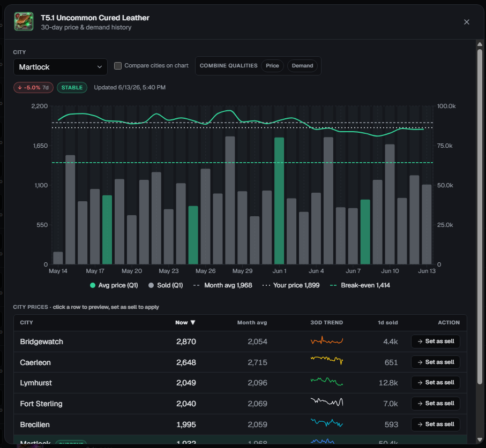Enable Compare cities on chart checkbox
Screen dimensions: 486x448
click(118, 66)
